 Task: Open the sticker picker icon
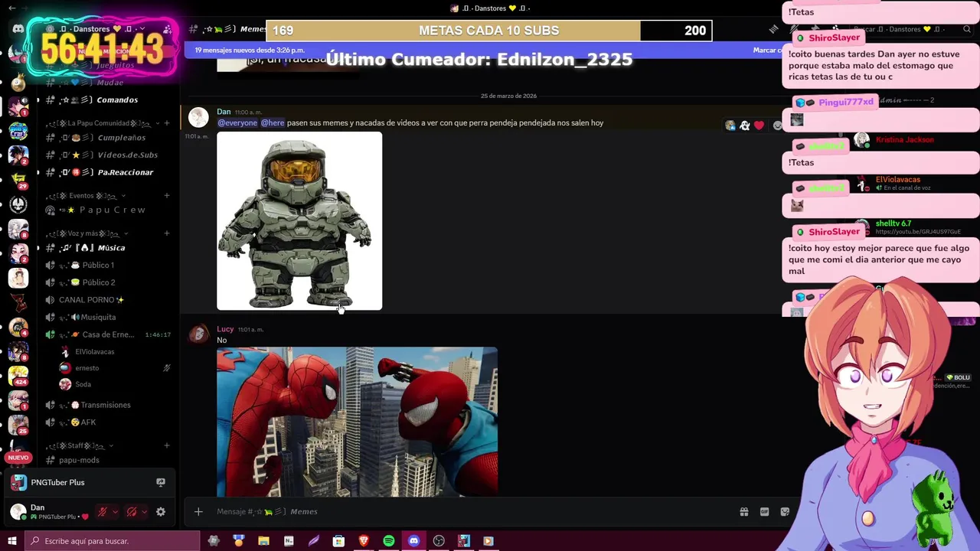785,512
